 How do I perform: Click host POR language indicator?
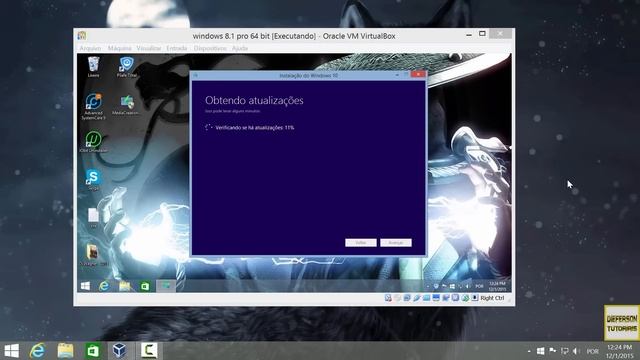tap(593, 351)
